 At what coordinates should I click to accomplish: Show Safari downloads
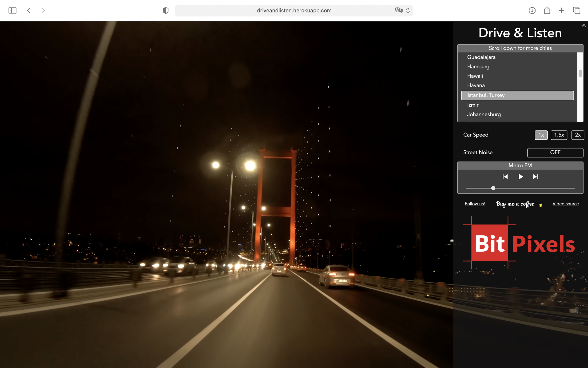click(532, 10)
